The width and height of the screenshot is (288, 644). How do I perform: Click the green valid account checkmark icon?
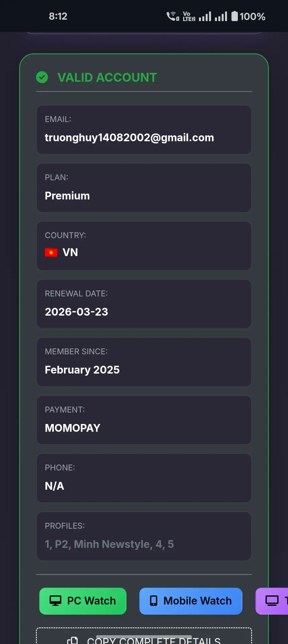point(42,77)
